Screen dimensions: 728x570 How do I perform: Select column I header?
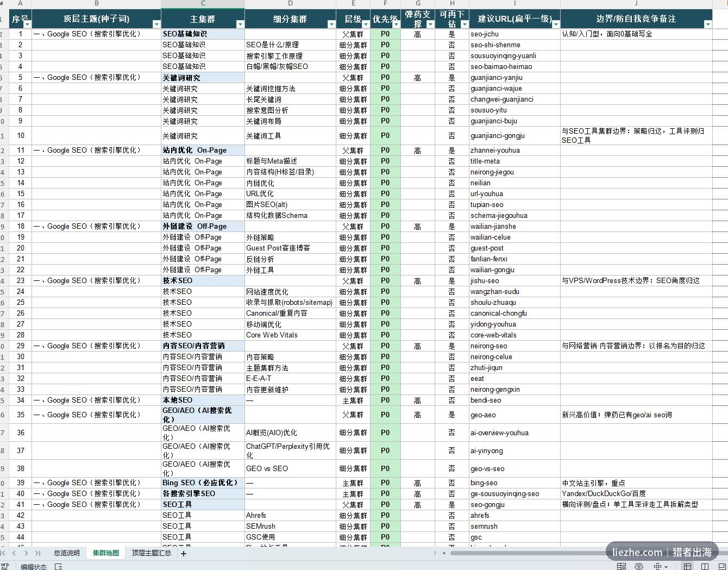pyautogui.click(x=514, y=3)
